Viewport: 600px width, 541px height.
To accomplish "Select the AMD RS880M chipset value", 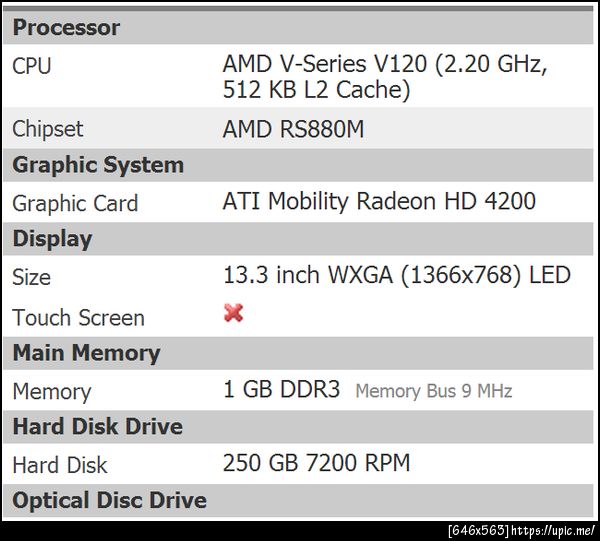I will point(293,128).
